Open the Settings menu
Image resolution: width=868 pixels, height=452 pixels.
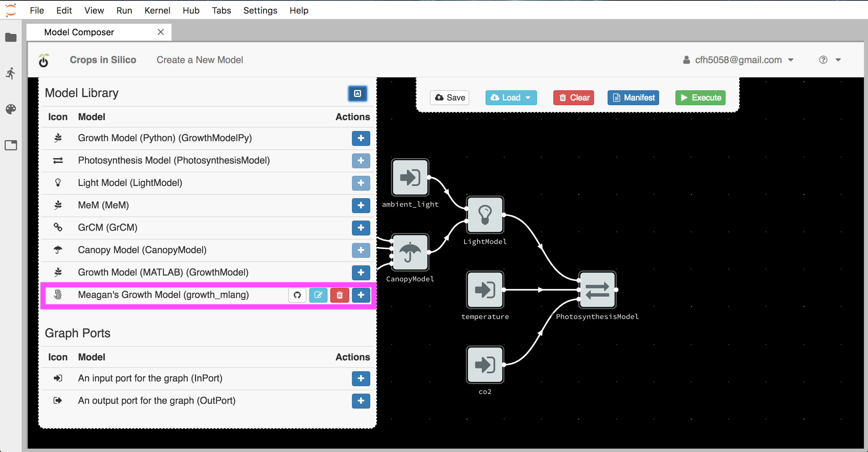(x=260, y=11)
